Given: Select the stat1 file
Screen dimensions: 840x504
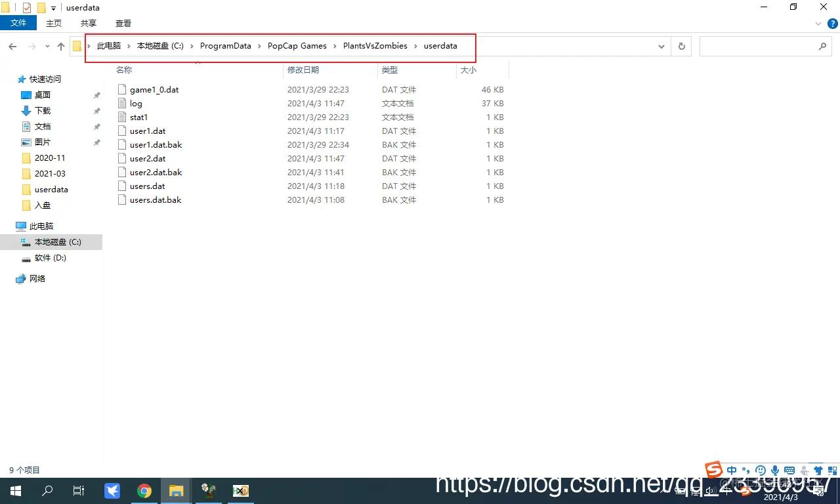Looking at the screenshot, I should click(138, 117).
